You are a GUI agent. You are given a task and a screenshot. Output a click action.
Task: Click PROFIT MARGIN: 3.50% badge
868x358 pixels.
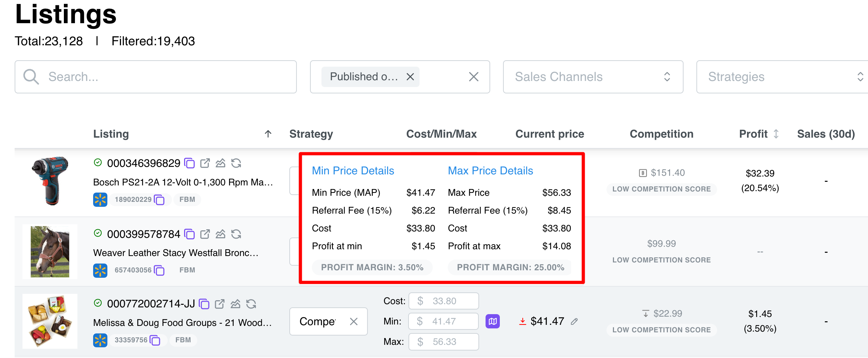click(x=372, y=267)
